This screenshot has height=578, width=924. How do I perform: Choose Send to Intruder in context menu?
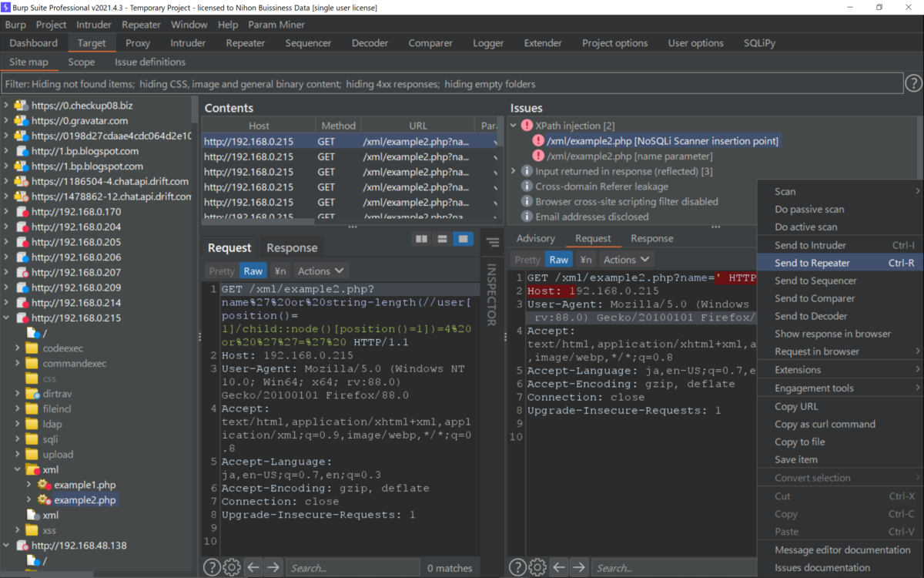840,245
